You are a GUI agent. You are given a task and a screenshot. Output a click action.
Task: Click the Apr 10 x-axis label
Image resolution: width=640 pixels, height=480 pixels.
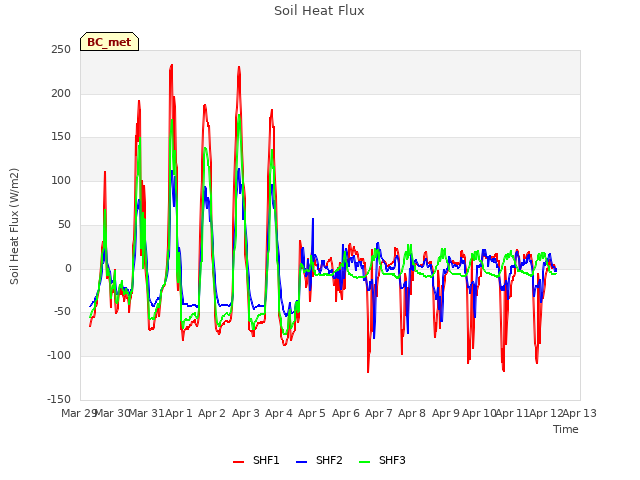[479, 413]
